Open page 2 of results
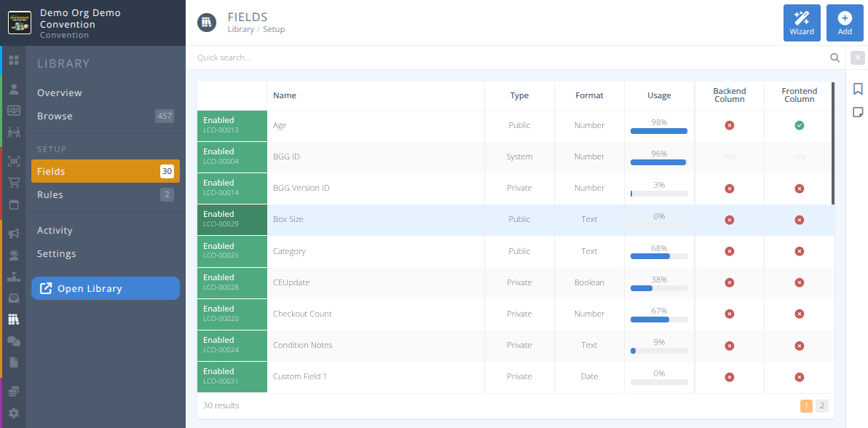The image size is (868, 428). pyautogui.click(x=821, y=405)
